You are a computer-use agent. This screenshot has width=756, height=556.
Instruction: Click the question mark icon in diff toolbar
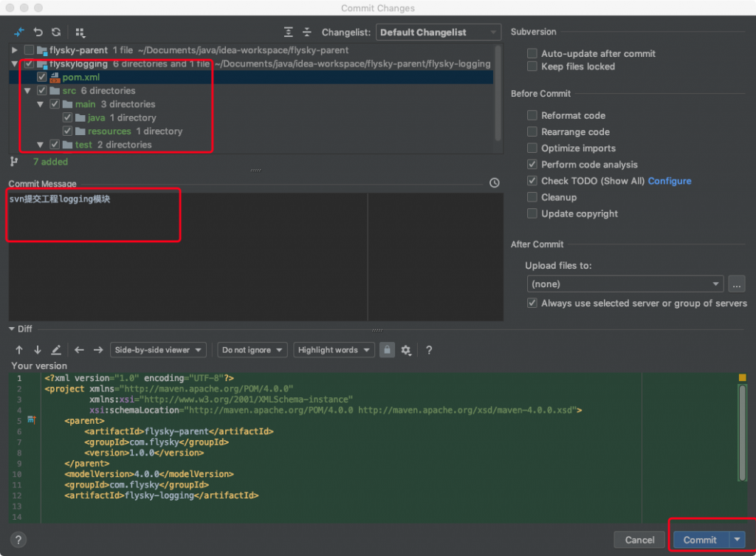coord(429,350)
